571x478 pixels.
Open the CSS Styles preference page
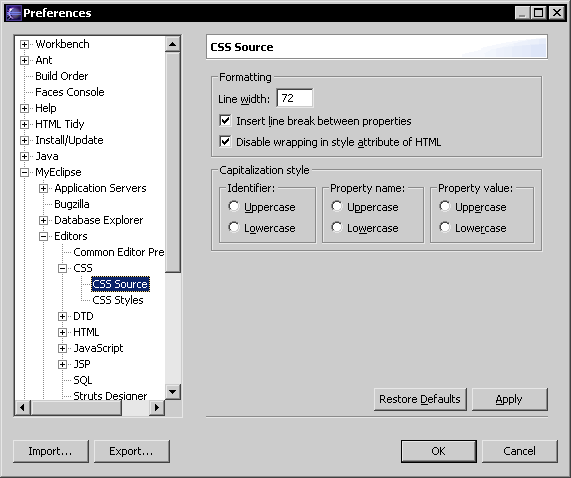[118, 300]
